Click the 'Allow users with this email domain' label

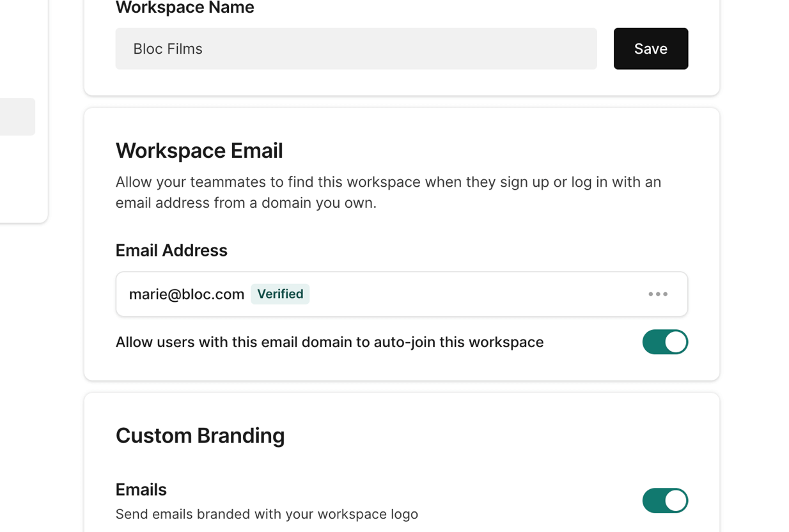(x=329, y=342)
